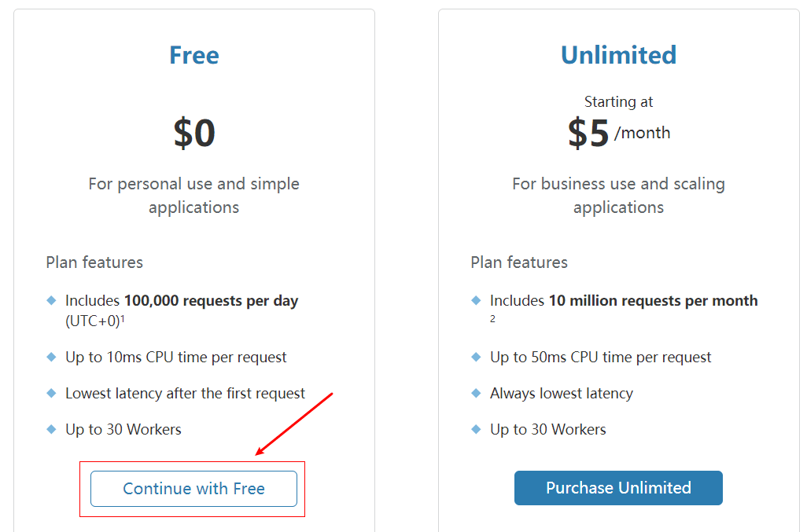Click the Continue with Free button
The width and height of the screenshot is (807, 532).
coord(193,489)
